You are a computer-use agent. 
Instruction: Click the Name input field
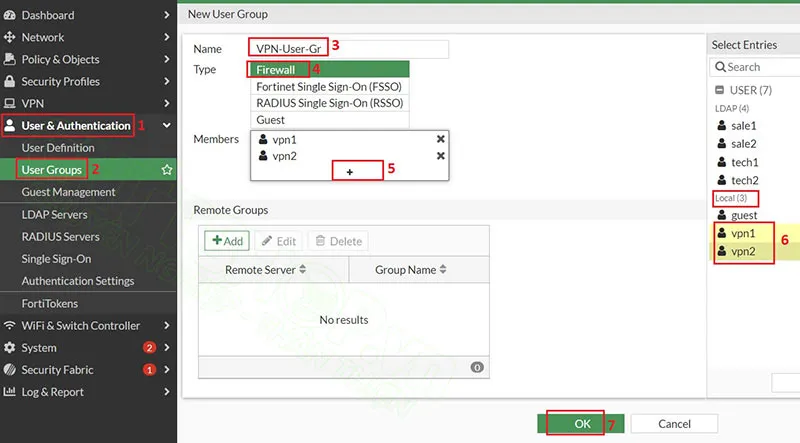pyautogui.click(x=349, y=49)
